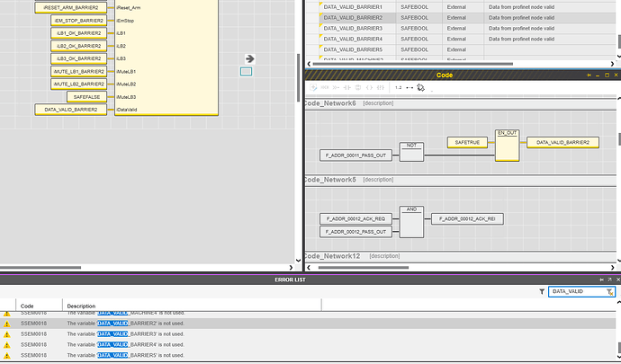Click the '1.2' execution order icon
Viewport: 621px width, 364px height.
click(398, 87)
